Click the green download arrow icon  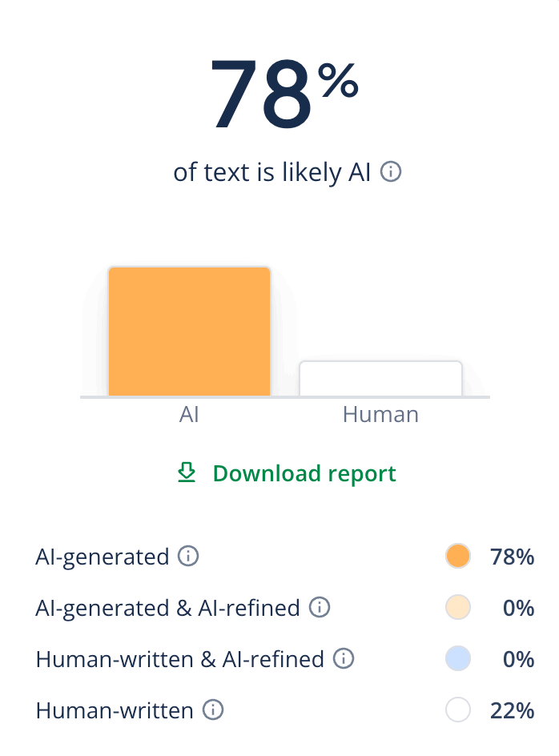point(187,472)
